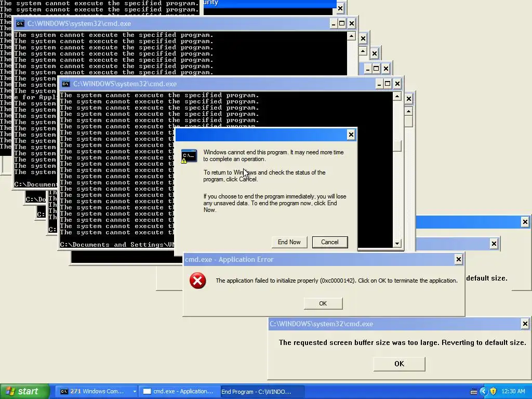The image size is (532, 399).
Task: Click the red error icon in Application Error dialog
Action: point(198,281)
